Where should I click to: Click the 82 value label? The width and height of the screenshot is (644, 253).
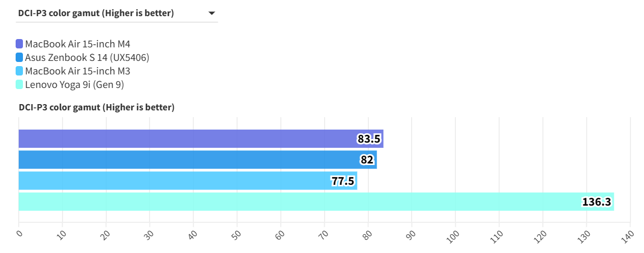point(367,160)
